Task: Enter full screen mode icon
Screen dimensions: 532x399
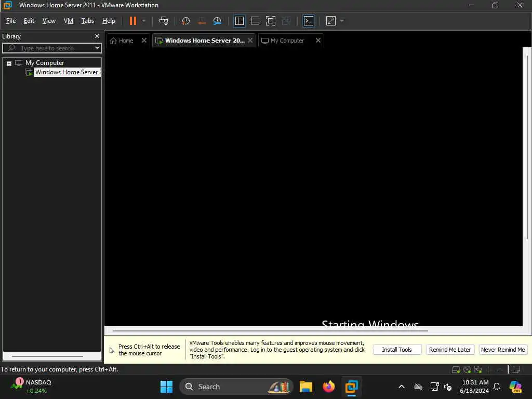Action: tap(270, 21)
